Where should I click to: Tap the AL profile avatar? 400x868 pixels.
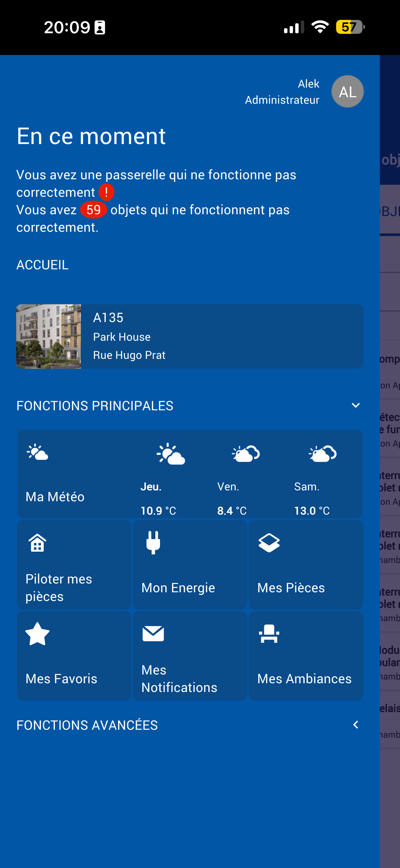(x=347, y=92)
